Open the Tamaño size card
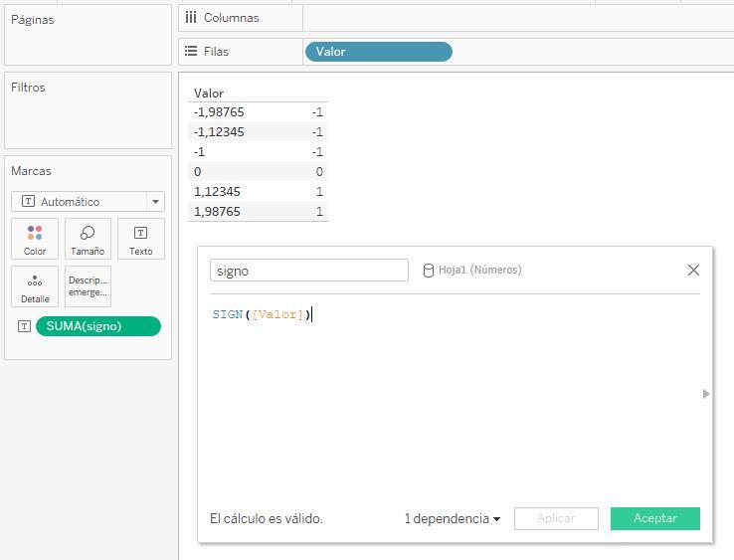The height and width of the screenshot is (560, 734). pos(88,239)
